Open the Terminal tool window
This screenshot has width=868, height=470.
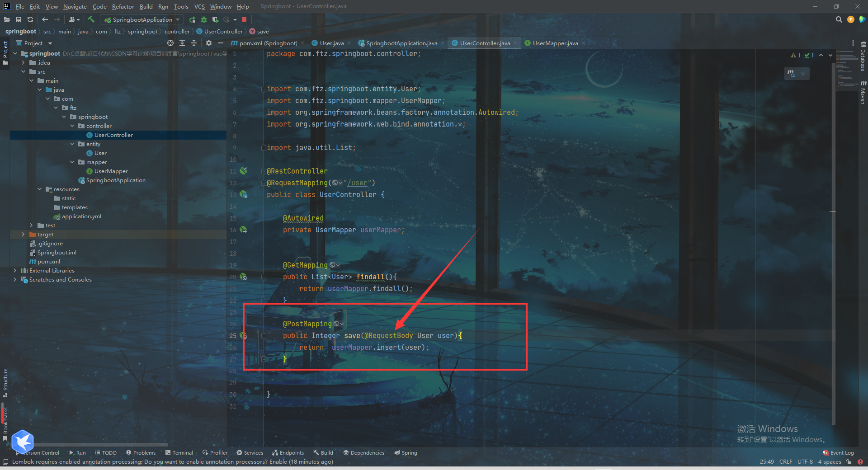click(x=179, y=452)
